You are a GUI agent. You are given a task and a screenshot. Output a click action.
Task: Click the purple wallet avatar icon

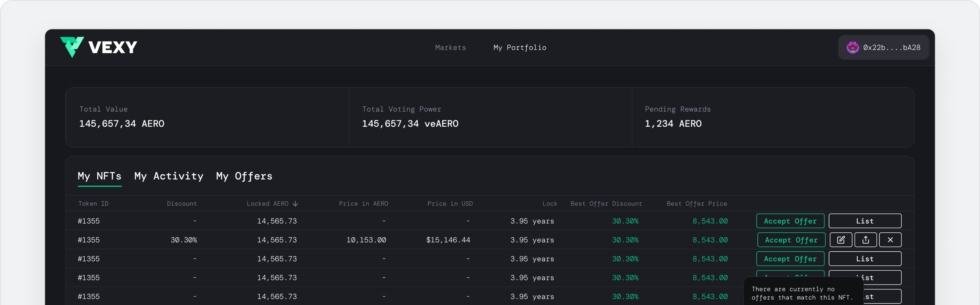click(x=853, y=47)
